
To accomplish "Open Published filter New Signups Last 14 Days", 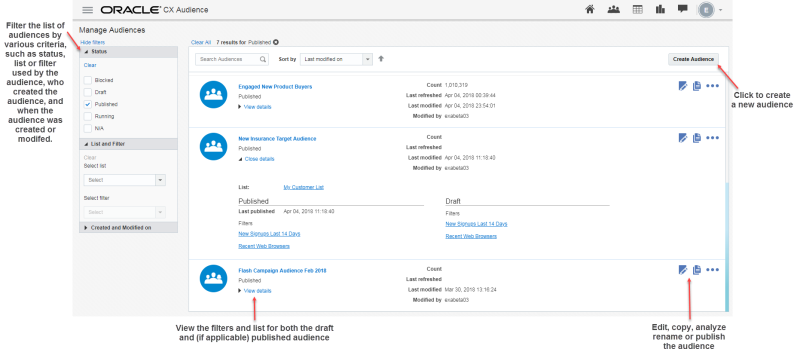I will pyautogui.click(x=269, y=234).
